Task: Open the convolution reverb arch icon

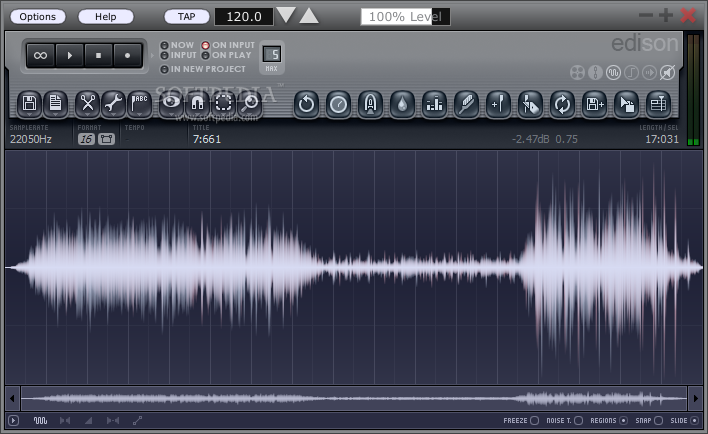Action: click(370, 105)
